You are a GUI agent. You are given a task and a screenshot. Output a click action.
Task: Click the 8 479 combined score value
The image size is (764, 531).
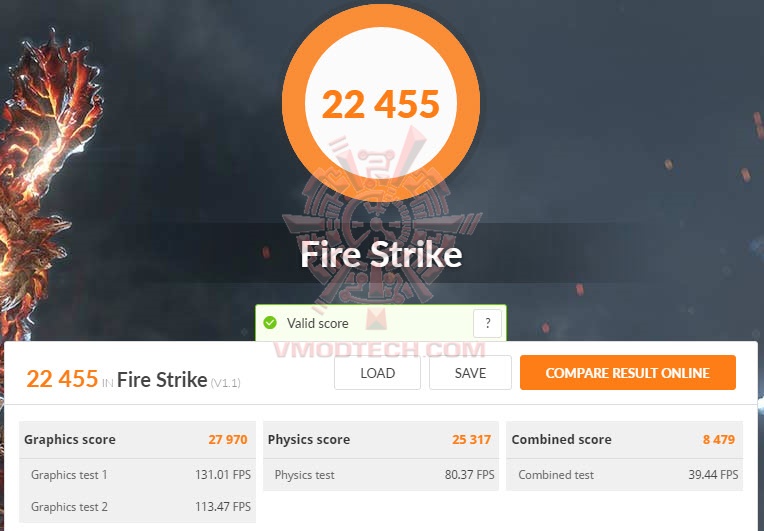[x=719, y=439]
